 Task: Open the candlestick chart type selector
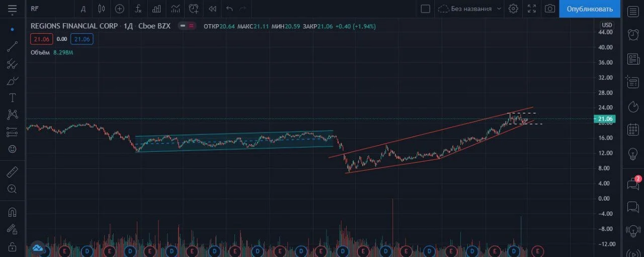pyautogui.click(x=102, y=9)
